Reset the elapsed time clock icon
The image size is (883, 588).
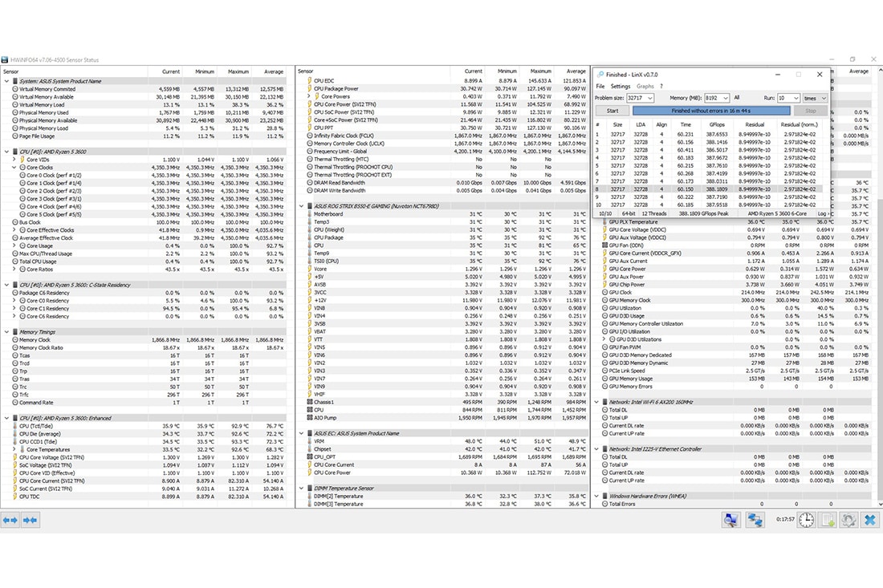click(806, 521)
